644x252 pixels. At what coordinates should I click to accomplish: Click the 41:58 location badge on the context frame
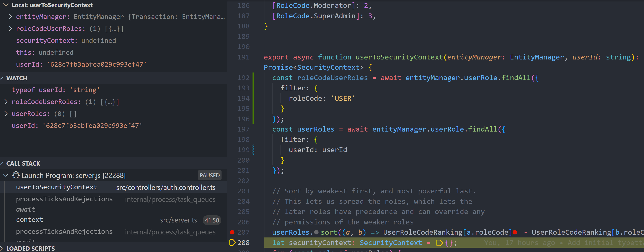click(x=212, y=220)
